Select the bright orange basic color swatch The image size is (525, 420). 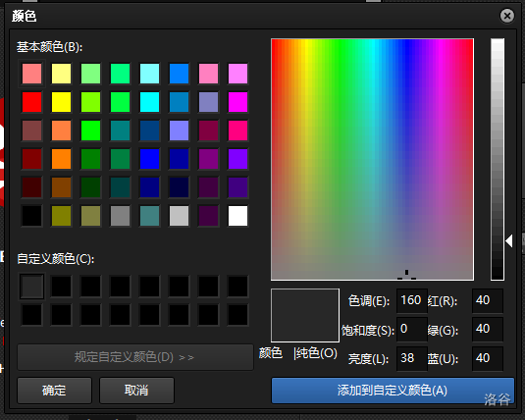[x=61, y=159]
